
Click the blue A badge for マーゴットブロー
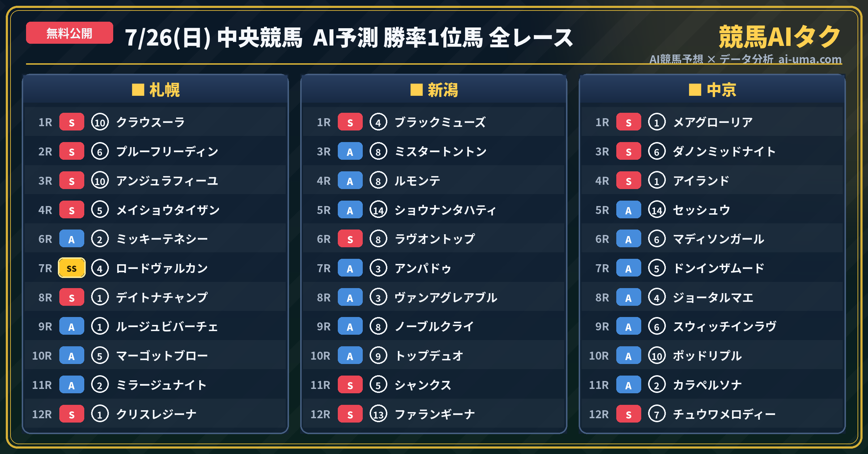point(72,355)
